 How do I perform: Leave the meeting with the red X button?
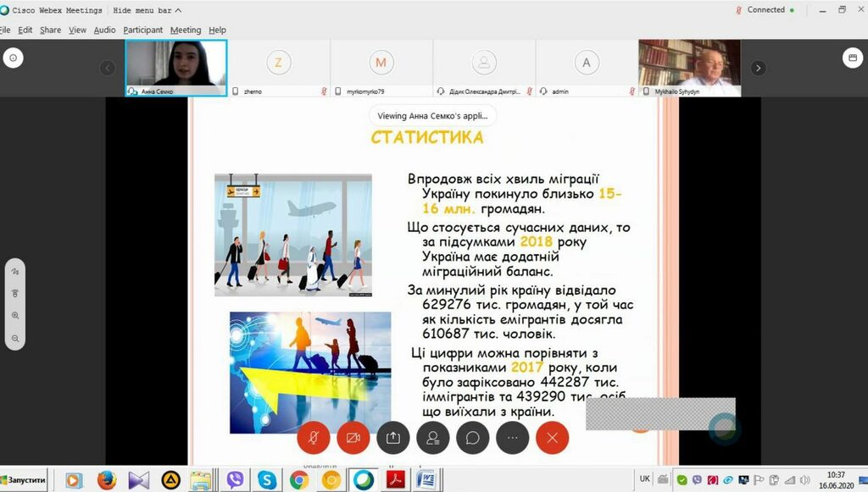coord(552,438)
